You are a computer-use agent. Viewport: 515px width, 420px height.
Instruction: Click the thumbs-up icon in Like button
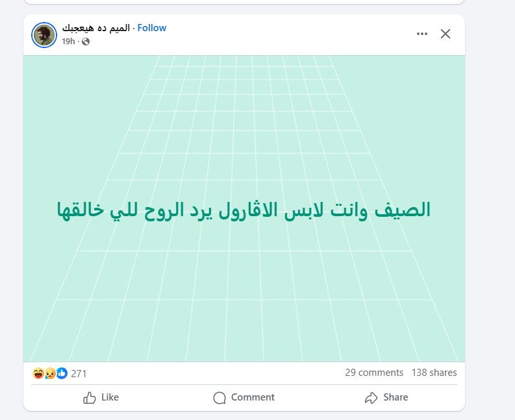click(x=90, y=397)
